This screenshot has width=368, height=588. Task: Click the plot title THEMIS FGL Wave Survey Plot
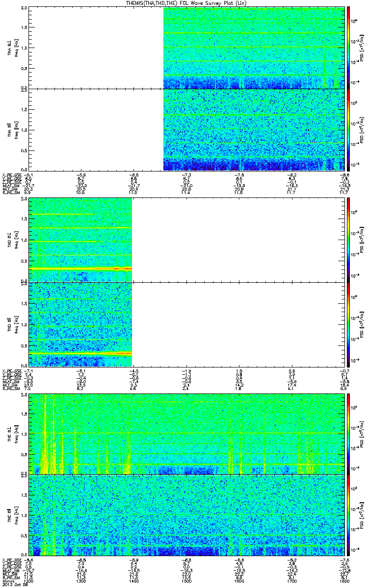187,3
